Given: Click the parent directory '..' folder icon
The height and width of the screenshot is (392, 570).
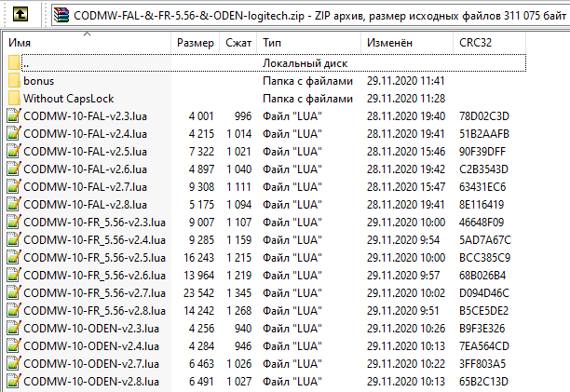Looking at the screenshot, I should coord(14,63).
